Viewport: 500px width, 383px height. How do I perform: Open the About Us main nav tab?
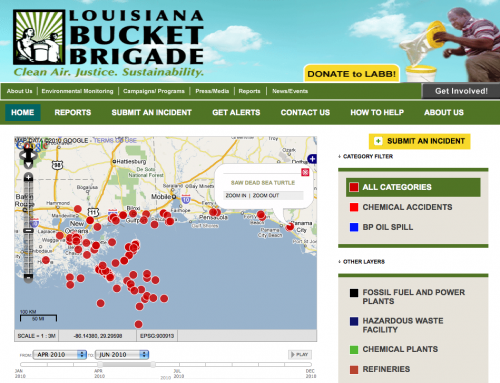pos(444,113)
